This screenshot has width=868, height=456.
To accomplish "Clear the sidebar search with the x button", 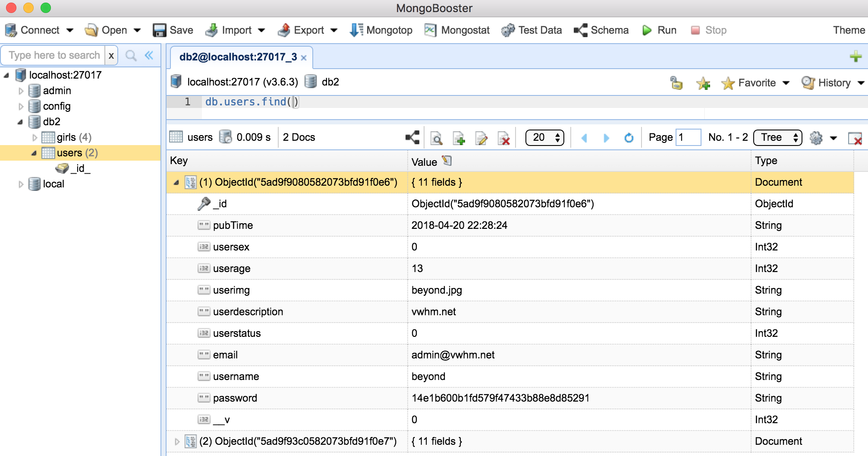I will tap(111, 55).
